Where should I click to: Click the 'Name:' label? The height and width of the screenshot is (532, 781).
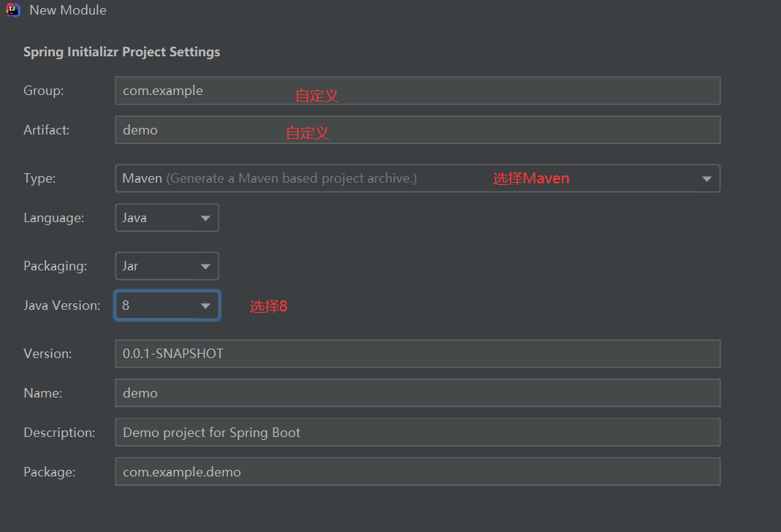click(x=43, y=393)
